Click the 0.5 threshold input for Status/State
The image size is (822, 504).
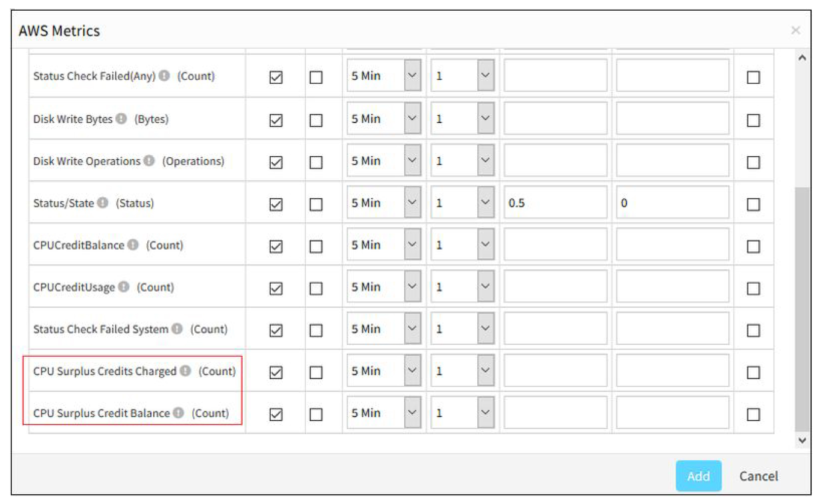pyautogui.click(x=555, y=203)
